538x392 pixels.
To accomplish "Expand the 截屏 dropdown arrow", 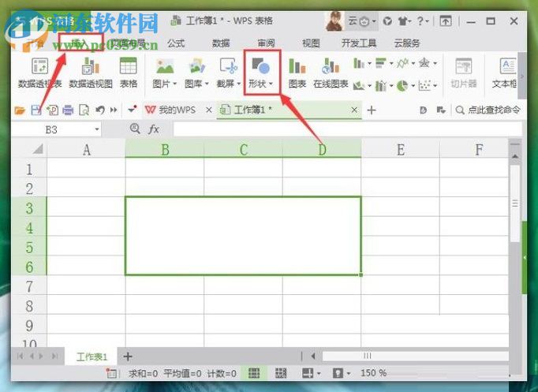I will [x=238, y=84].
